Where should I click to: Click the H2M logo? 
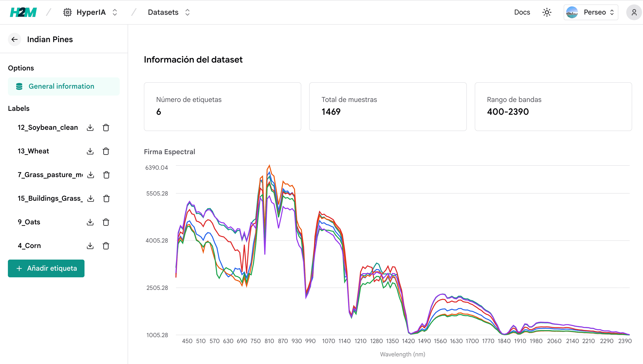[23, 12]
